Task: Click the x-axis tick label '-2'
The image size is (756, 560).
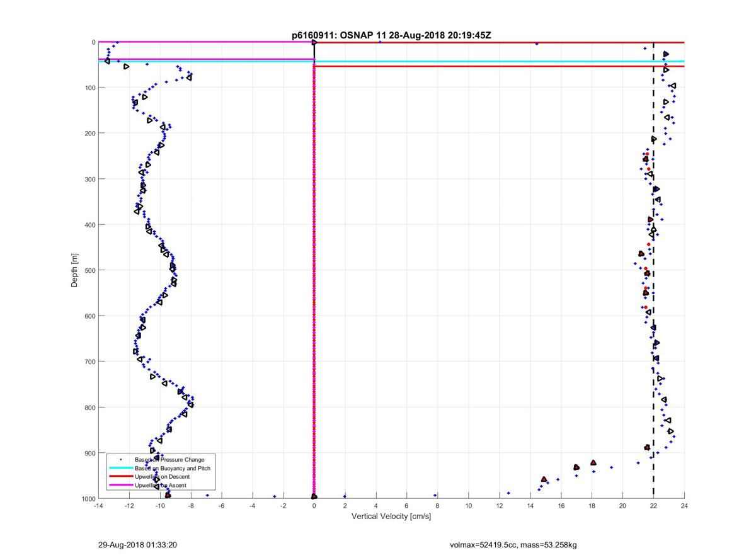Action: click(x=283, y=506)
